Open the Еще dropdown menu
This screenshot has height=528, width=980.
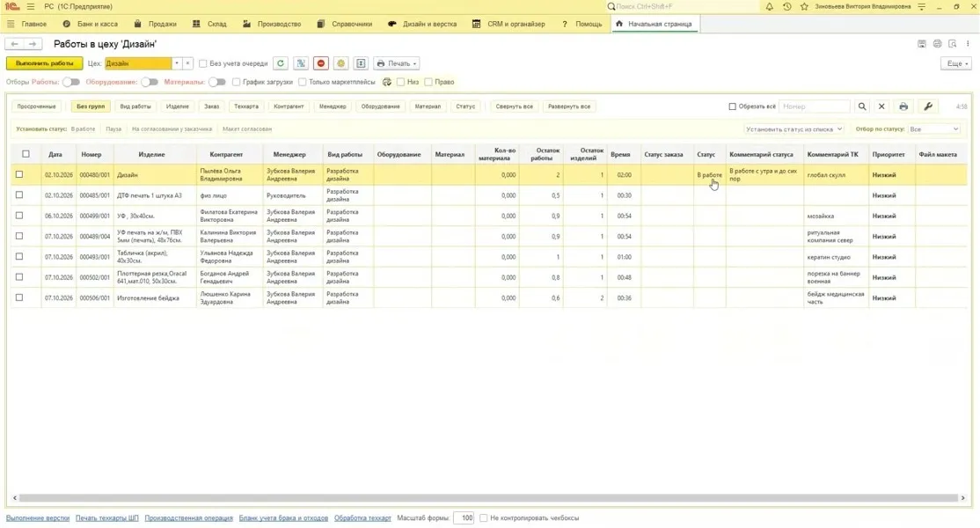956,63
